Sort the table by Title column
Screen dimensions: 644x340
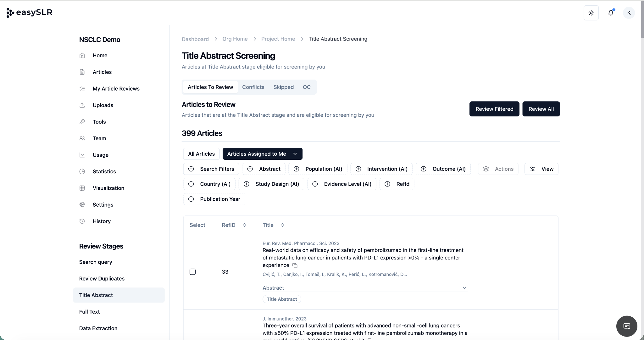pyautogui.click(x=282, y=225)
